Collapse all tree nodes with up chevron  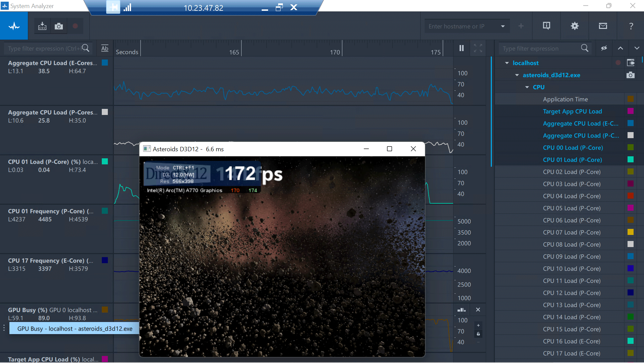click(x=620, y=48)
